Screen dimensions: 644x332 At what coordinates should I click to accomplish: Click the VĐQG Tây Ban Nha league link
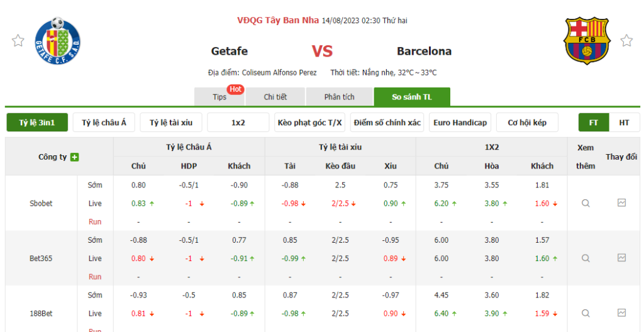(278, 20)
